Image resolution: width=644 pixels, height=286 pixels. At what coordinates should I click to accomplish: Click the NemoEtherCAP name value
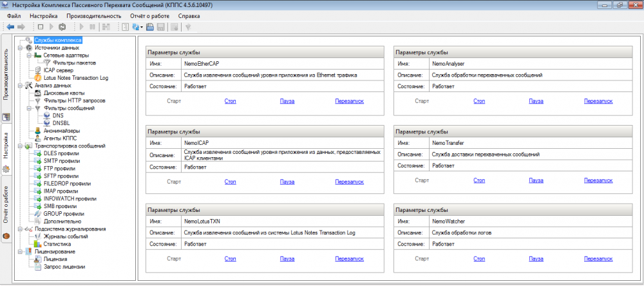[x=201, y=64]
